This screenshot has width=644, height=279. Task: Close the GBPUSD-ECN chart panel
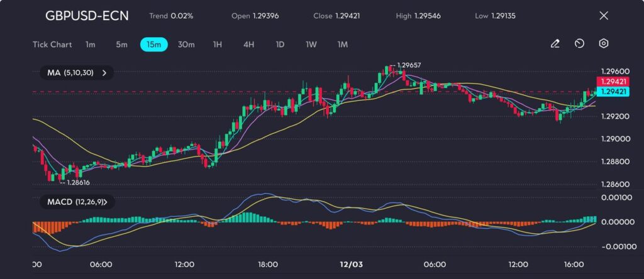pos(604,16)
